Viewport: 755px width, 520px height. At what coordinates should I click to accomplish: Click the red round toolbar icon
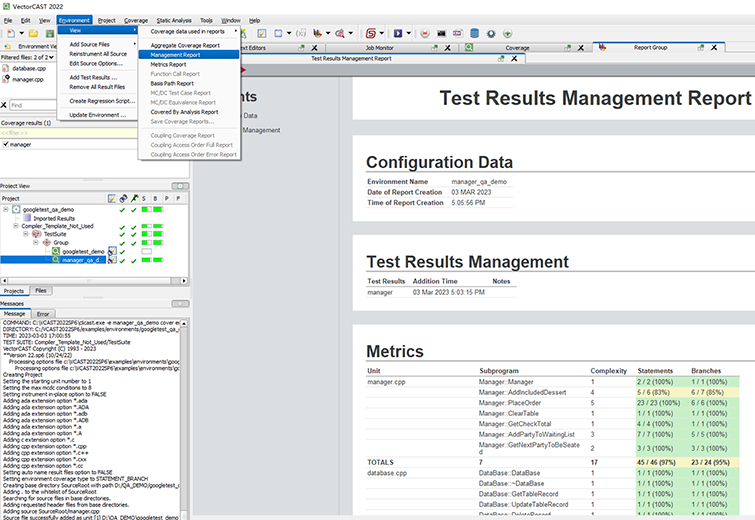click(x=425, y=33)
